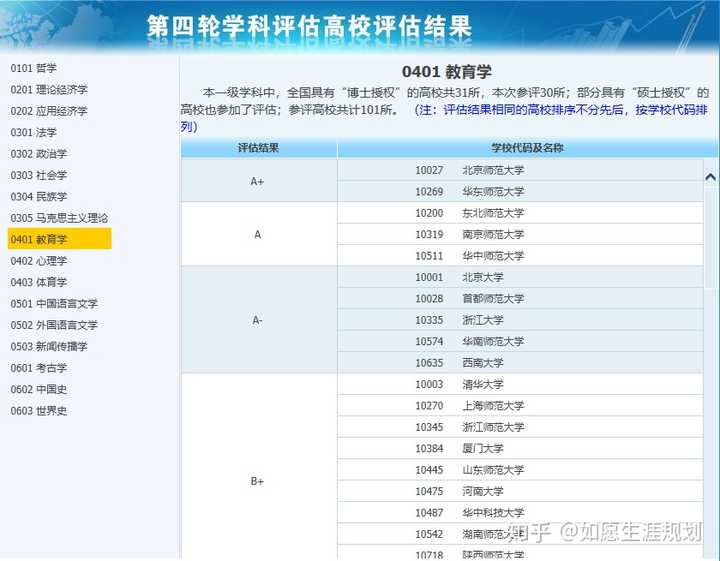Screen dimensions: 720x561
Task: Select row 10635 西南大学
Action: [520, 363]
